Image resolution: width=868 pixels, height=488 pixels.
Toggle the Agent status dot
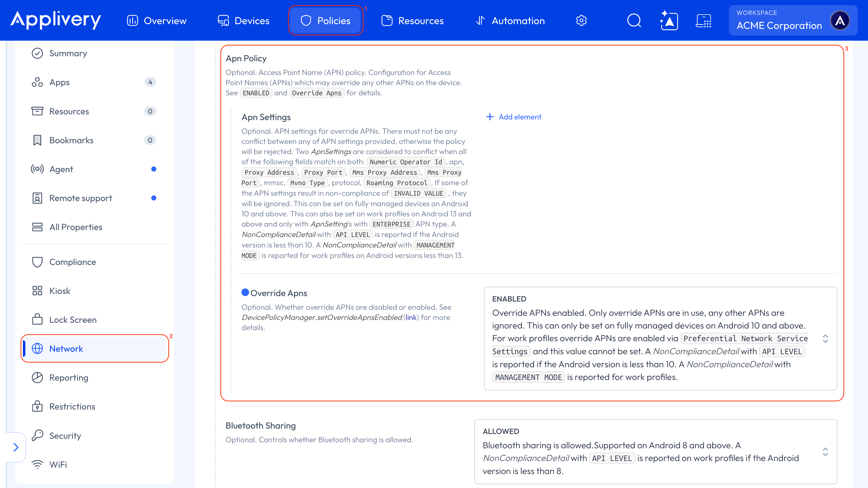(154, 169)
